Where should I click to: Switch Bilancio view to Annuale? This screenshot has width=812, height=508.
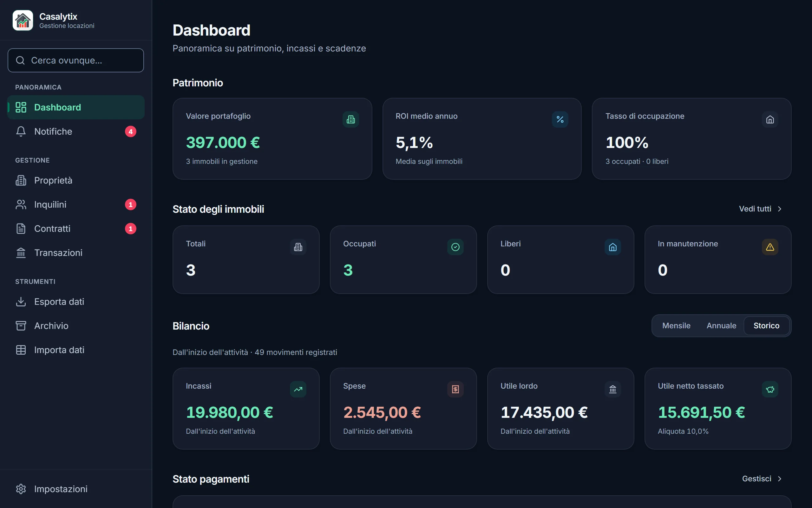pos(721,325)
